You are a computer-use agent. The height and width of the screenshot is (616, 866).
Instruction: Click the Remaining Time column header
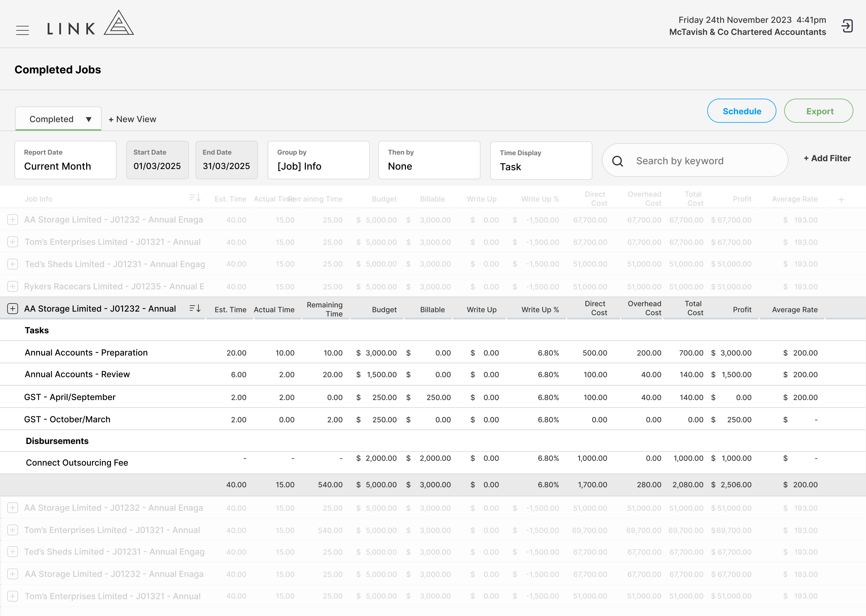[324, 309]
